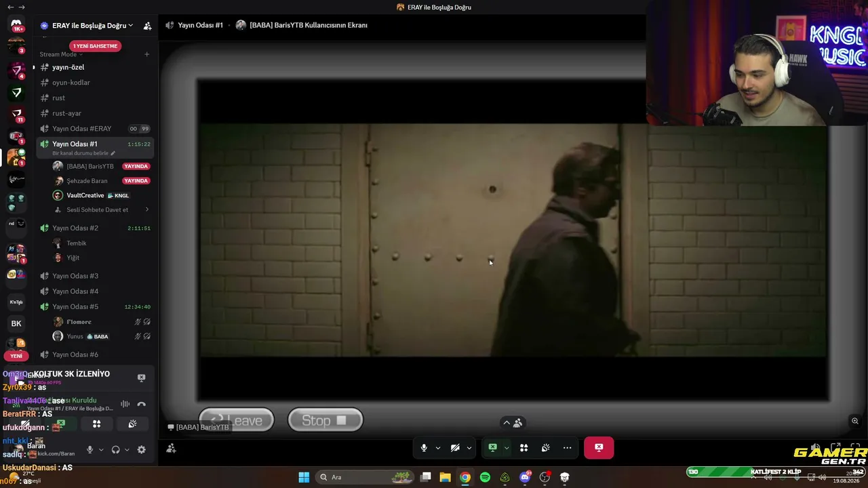This screenshot has width=868, height=488.
Task: Create a channel with the plus icon
Action: pyautogui.click(x=146, y=54)
